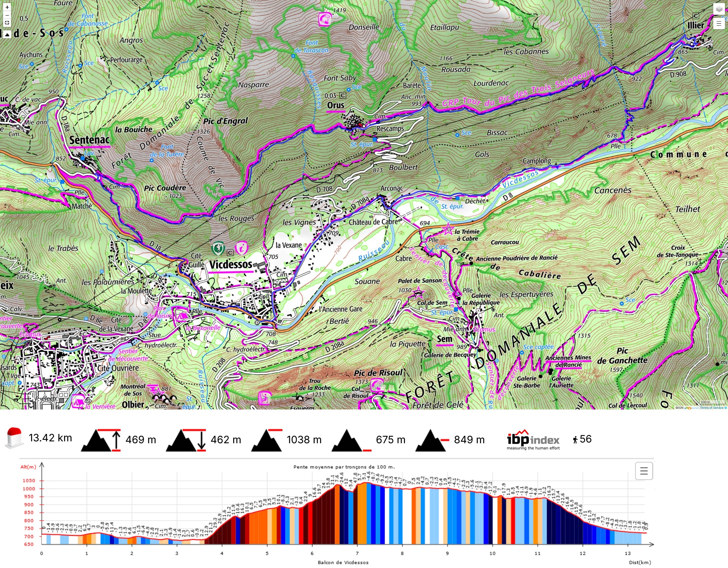This screenshot has width=728, height=568.
Task: Open the map hamburger menu
Action: pos(719,24)
